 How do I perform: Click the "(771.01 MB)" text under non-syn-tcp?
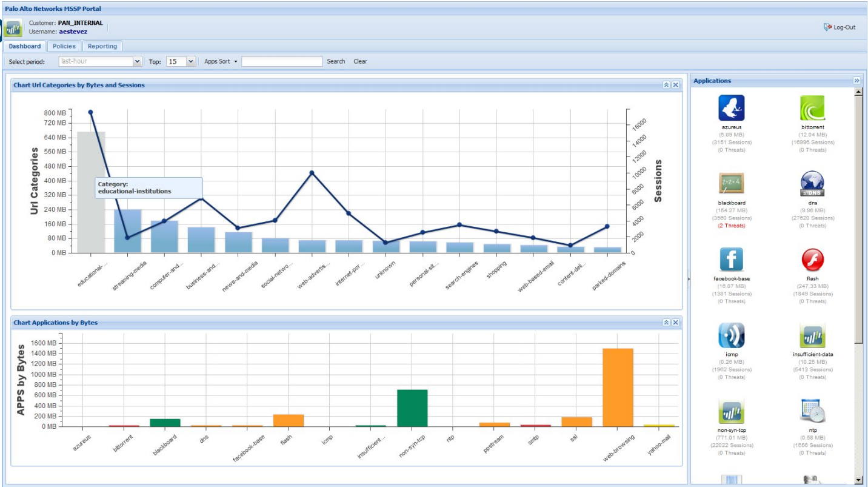(x=732, y=438)
